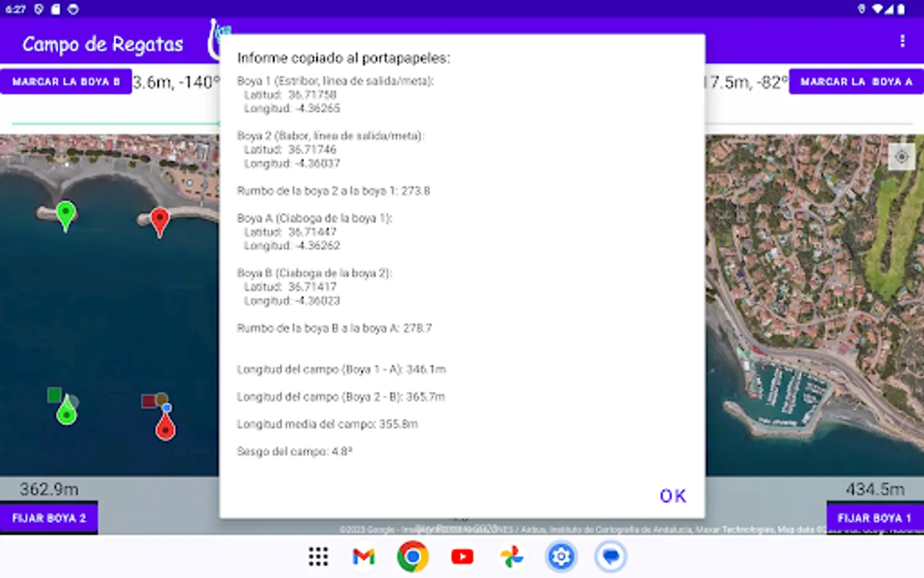Tap the dark red square marker
The image size is (924, 578).
tap(149, 401)
